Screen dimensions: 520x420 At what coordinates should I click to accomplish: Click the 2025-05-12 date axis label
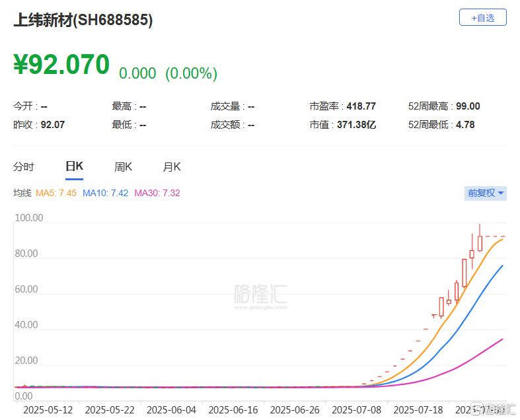48,410
